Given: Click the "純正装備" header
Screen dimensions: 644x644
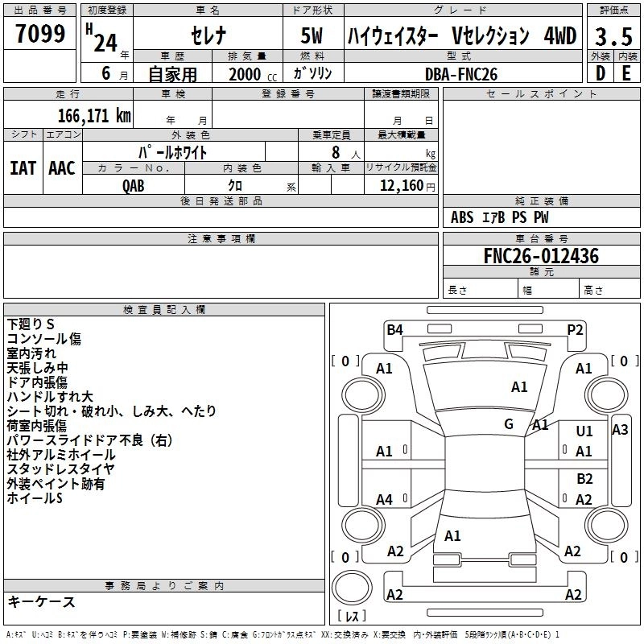Looking at the screenshot, I should click(541, 200).
